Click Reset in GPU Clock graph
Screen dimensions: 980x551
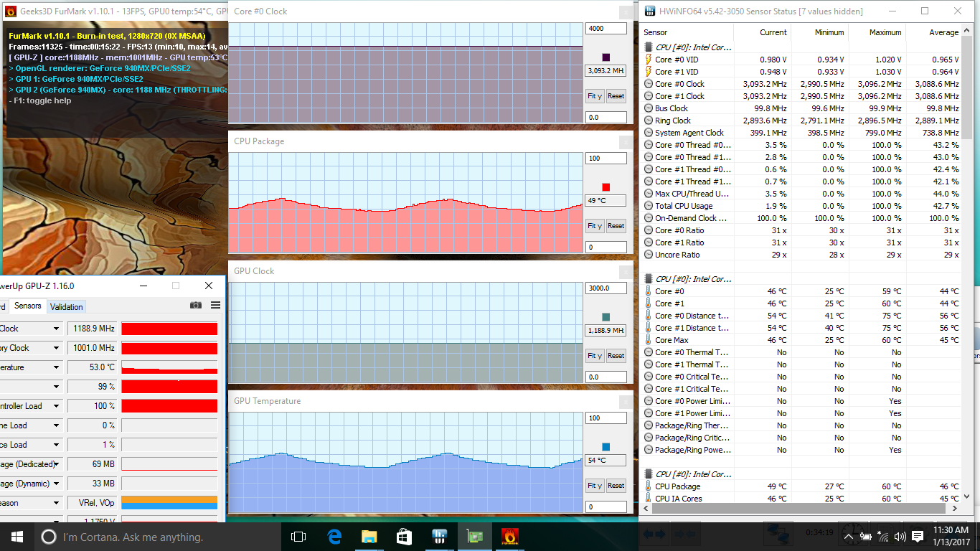[x=616, y=356]
